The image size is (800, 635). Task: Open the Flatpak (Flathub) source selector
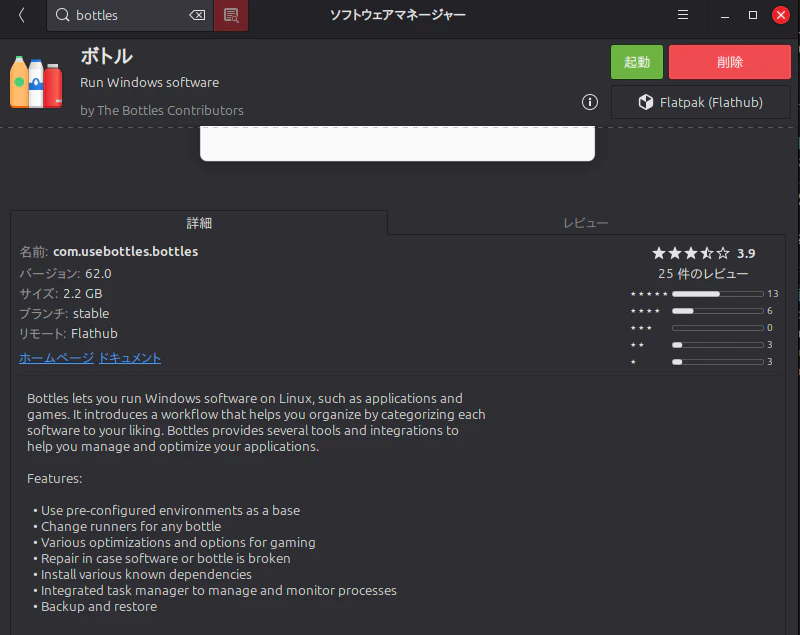(701, 103)
